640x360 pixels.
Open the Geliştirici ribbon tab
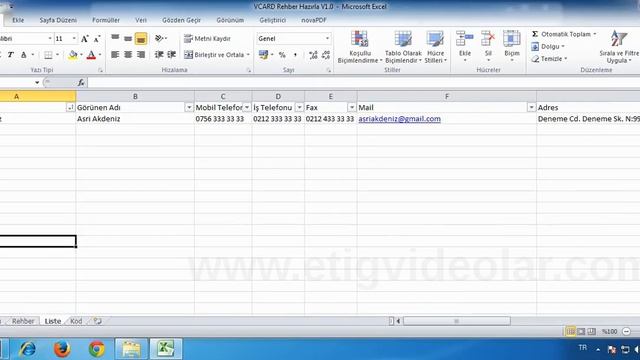click(x=273, y=20)
